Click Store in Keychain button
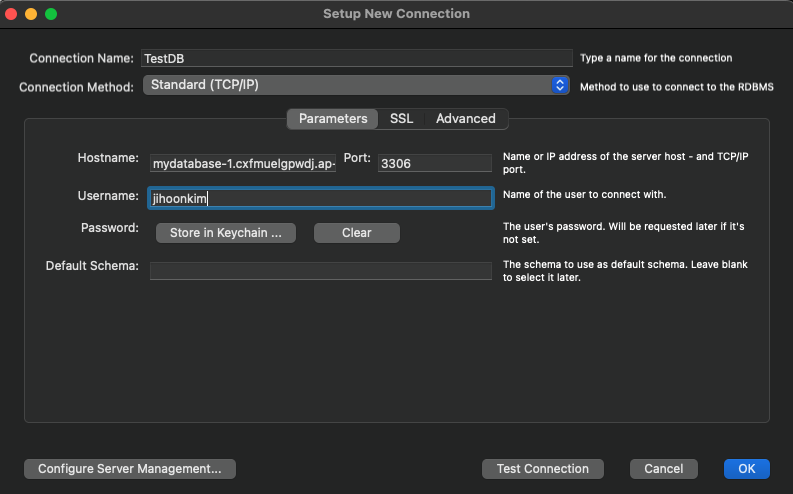This screenshot has width=793, height=494. pos(226,233)
